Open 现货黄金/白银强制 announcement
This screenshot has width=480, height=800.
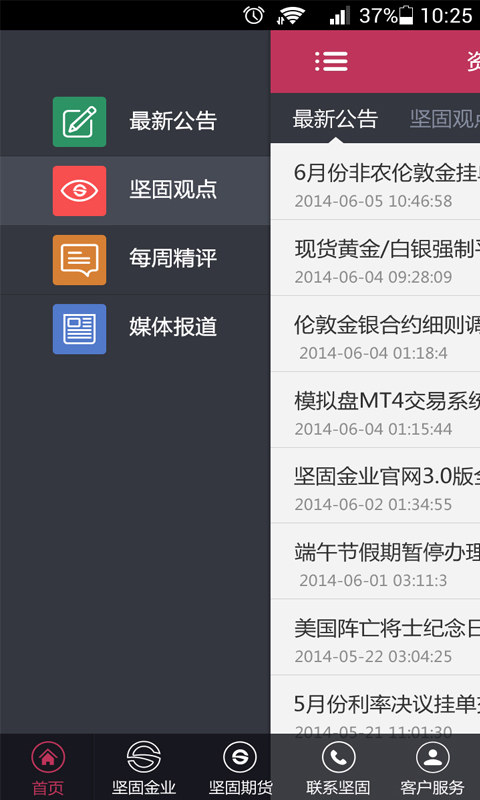point(375,258)
